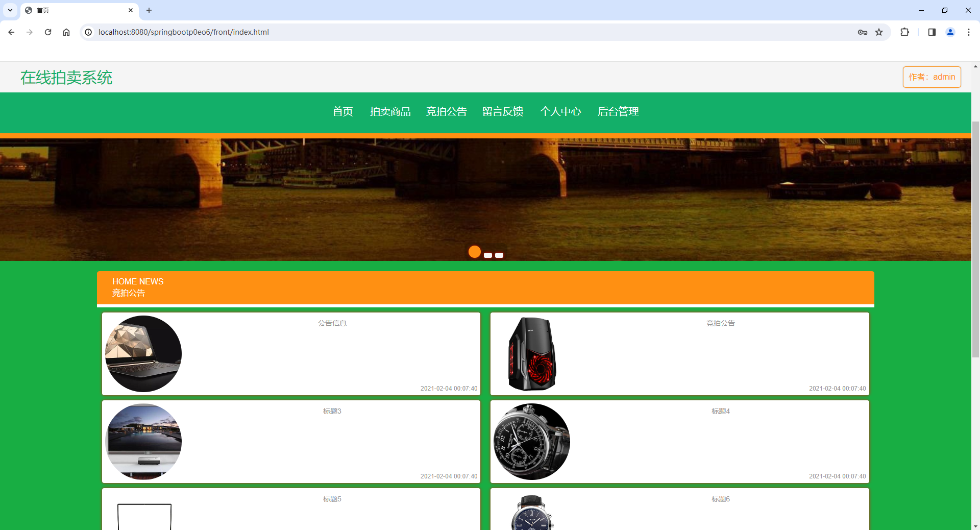
Task: Open the 拍卖商品 navigation item
Action: click(x=390, y=111)
